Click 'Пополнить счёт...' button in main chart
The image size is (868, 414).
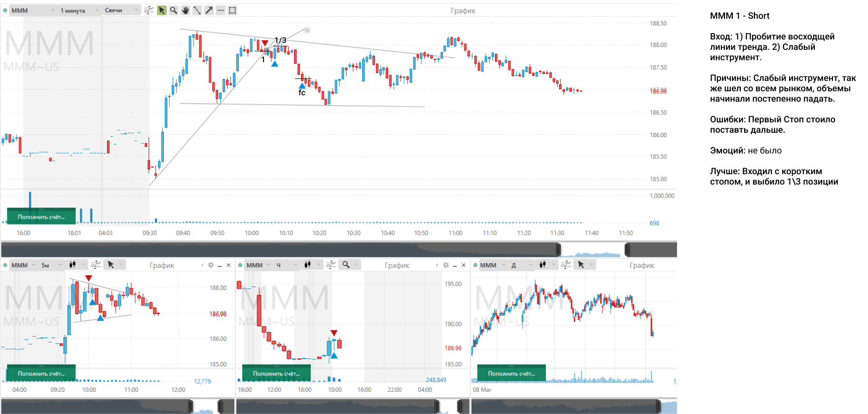coord(41,217)
